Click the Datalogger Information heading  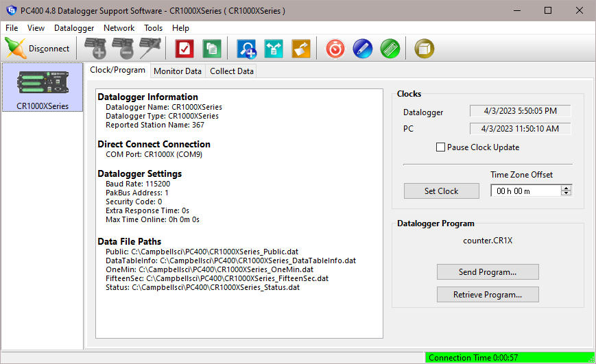[148, 97]
